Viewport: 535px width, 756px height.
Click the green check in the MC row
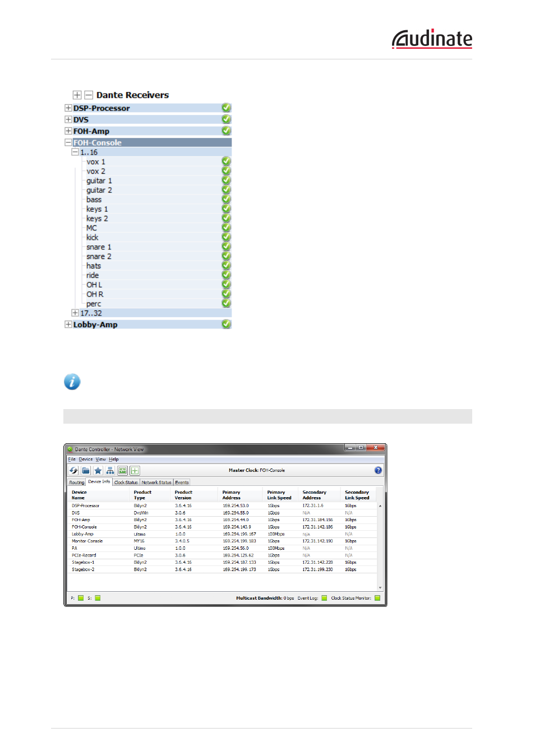tap(226, 228)
